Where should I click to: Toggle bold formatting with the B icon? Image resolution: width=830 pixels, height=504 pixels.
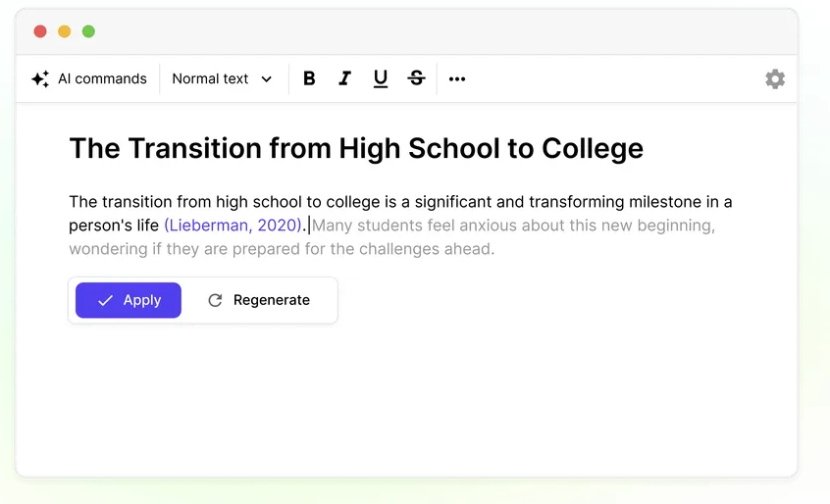pyautogui.click(x=309, y=78)
